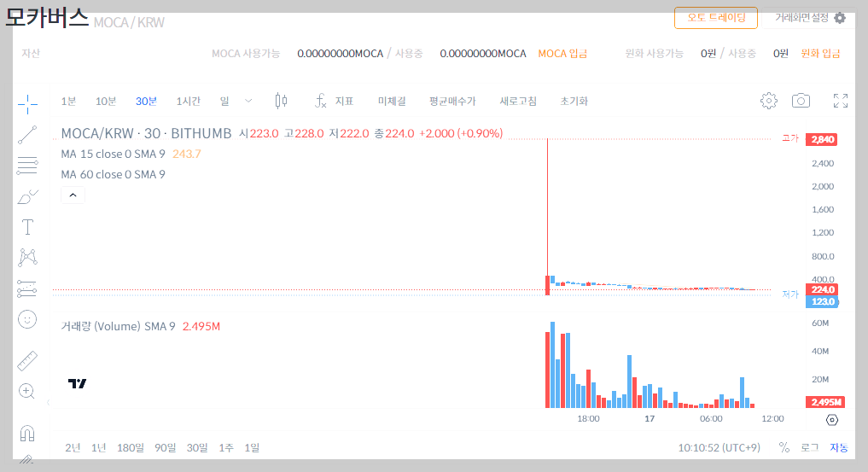Select 30분 timeframe
Screen dimensions: 868x472
pos(146,102)
